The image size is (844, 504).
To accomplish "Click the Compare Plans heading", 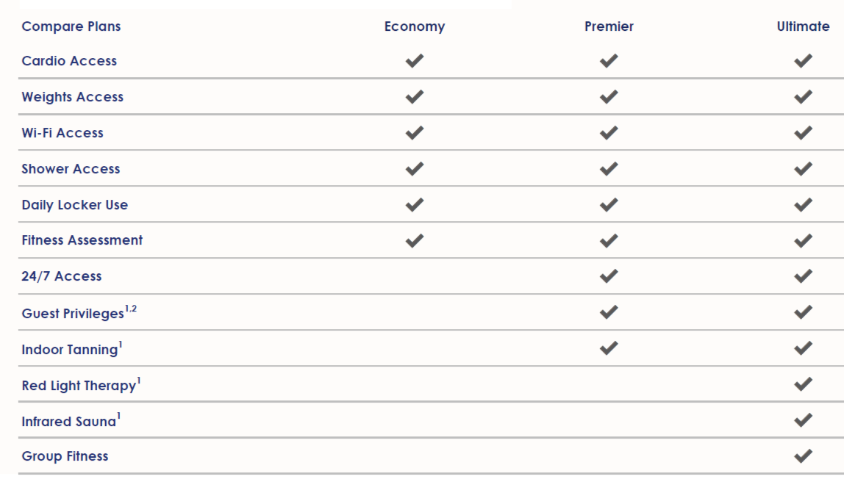I will (71, 26).
